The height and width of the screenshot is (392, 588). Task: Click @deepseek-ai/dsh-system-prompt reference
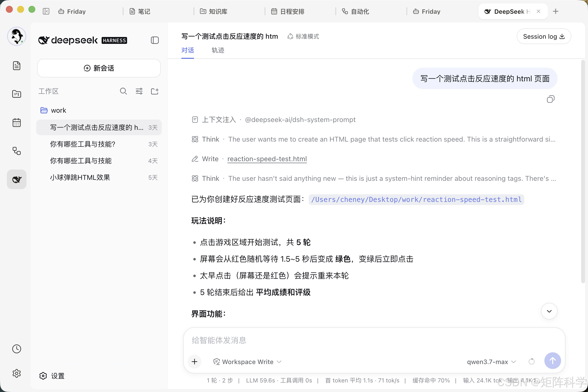(300, 120)
